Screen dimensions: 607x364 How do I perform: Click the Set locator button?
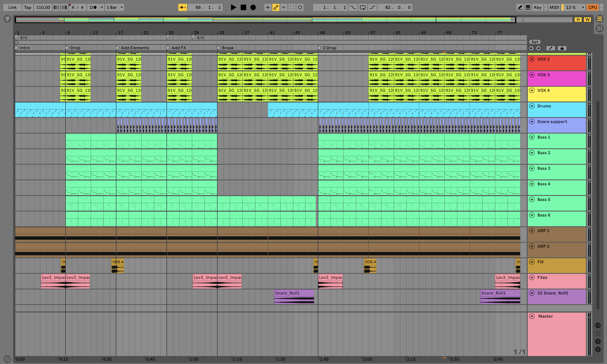[535, 42]
